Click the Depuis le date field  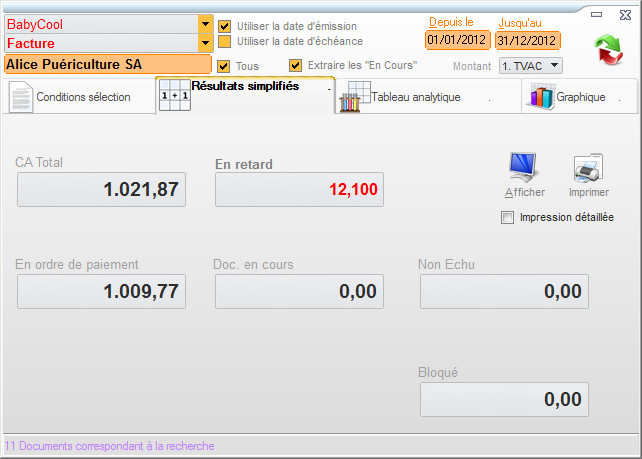click(x=457, y=40)
